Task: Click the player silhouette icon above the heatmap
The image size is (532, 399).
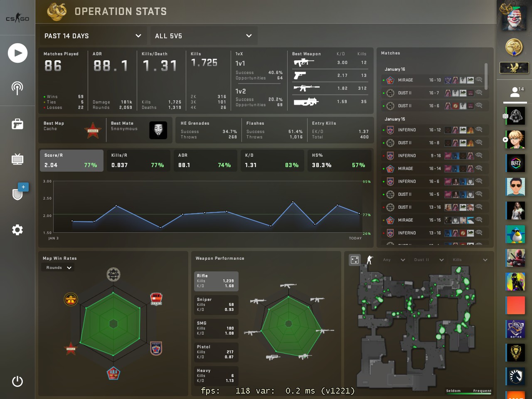Action: point(369,260)
